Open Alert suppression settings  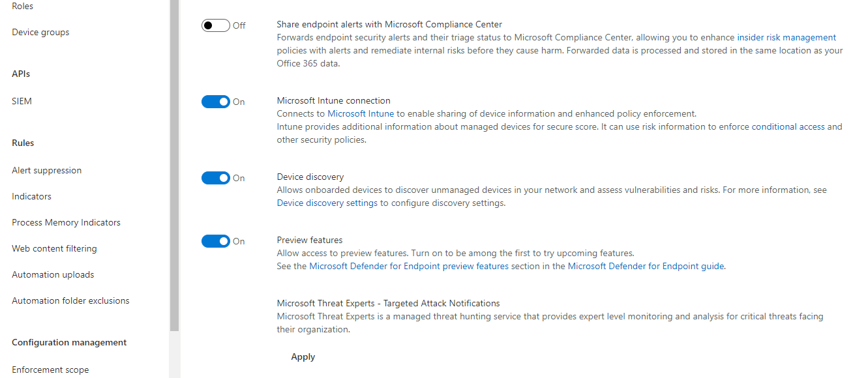pyautogui.click(x=46, y=170)
